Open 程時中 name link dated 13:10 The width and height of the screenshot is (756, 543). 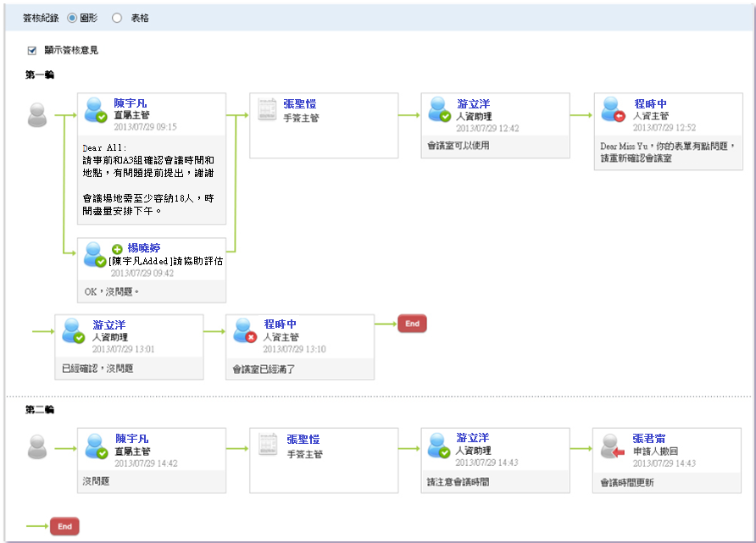(281, 324)
